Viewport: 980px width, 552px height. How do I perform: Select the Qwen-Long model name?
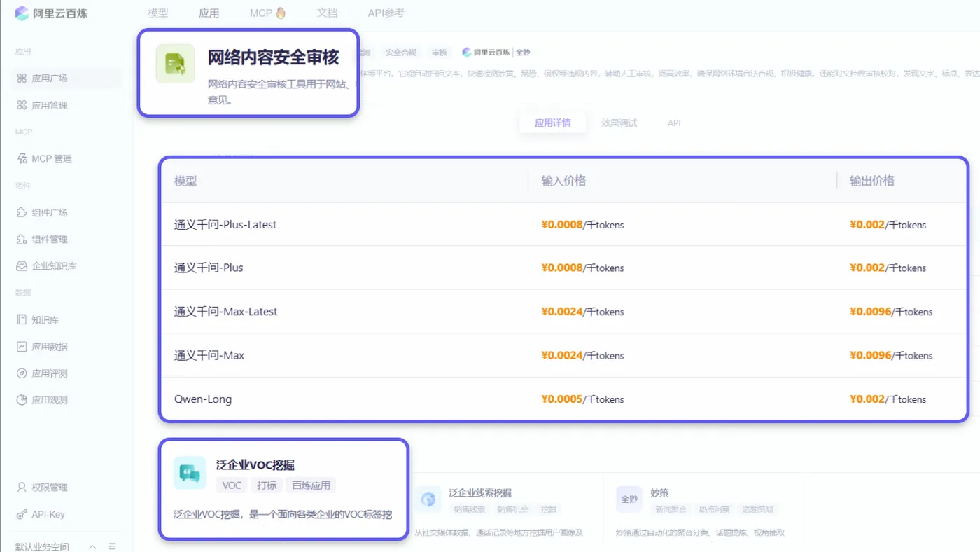pyautogui.click(x=203, y=399)
